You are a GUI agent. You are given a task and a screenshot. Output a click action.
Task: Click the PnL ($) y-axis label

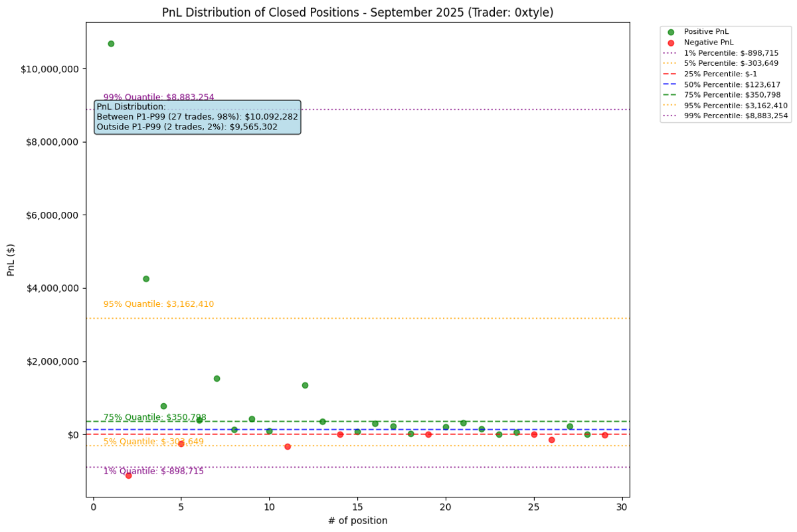pos(11,259)
